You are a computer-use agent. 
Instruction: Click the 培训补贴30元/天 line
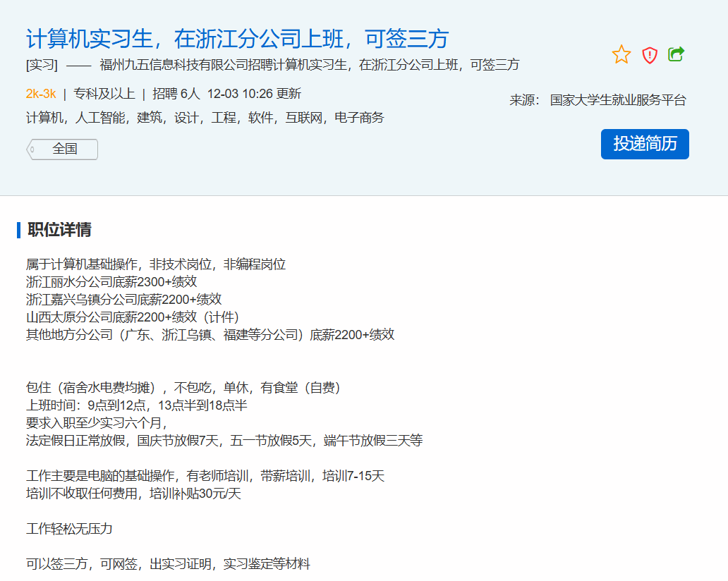(x=133, y=494)
